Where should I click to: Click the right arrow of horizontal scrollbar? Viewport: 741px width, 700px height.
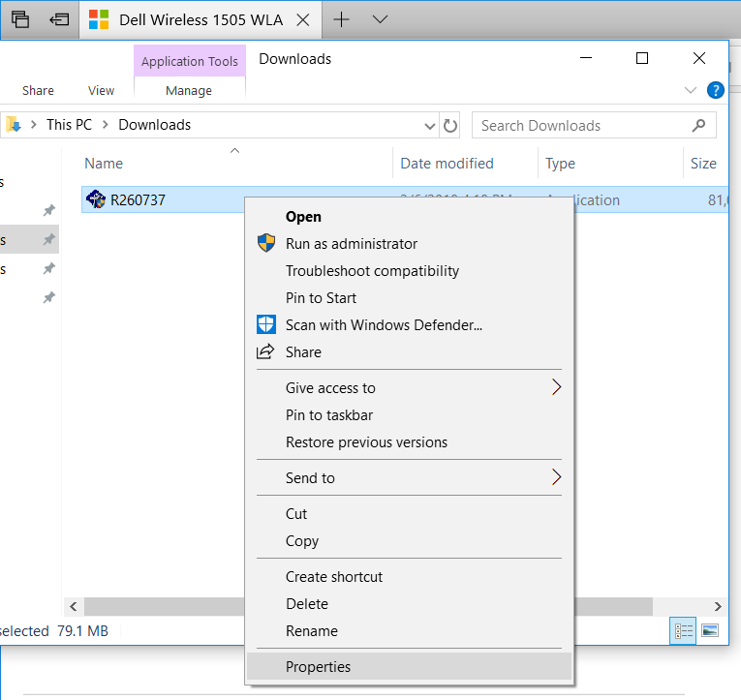coord(718,606)
